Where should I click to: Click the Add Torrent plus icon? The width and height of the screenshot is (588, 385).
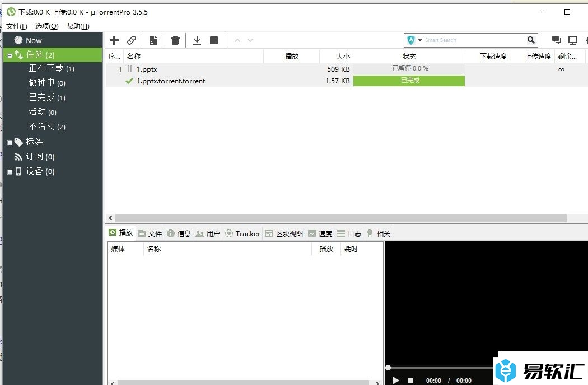point(114,40)
